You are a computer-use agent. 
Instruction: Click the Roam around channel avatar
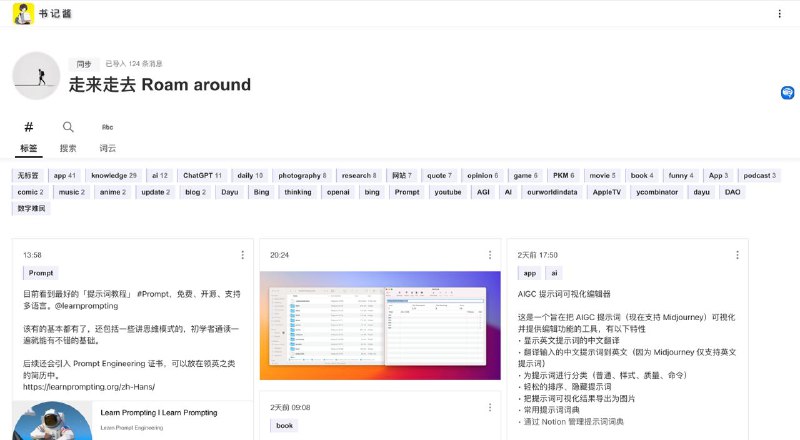(x=36, y=76)
